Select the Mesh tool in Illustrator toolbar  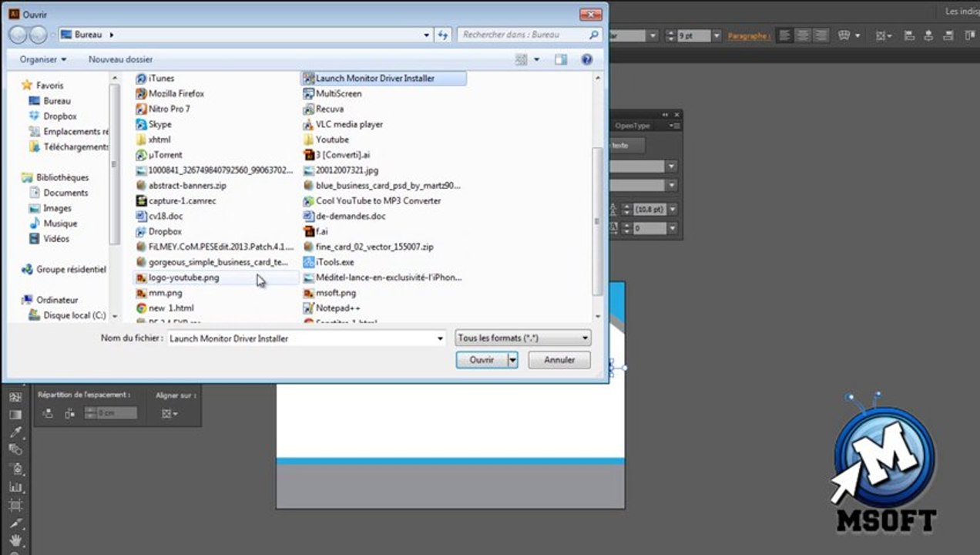click(x=15, y=398)
